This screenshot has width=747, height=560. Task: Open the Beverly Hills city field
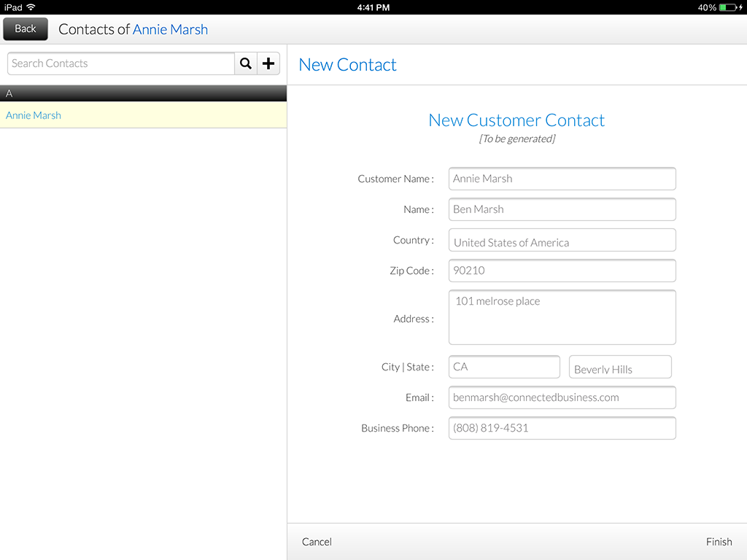click(x=620, y=367)
